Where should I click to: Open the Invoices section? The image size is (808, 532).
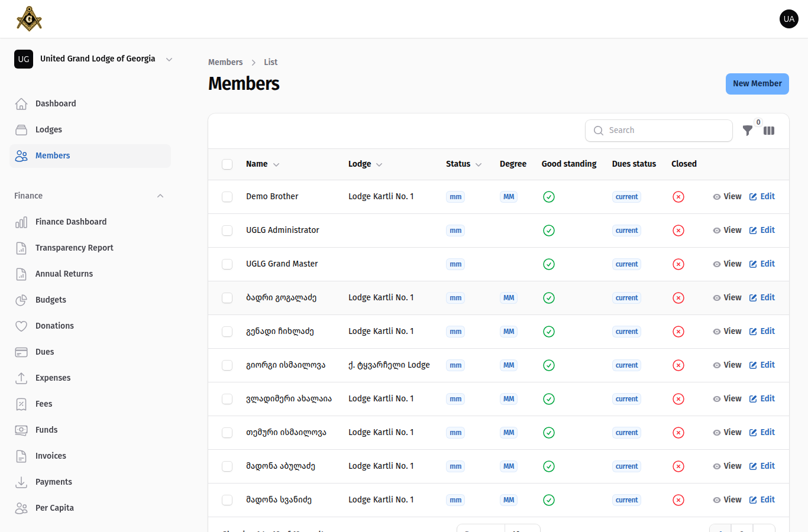pyautogui.click(x=90, y=456)
